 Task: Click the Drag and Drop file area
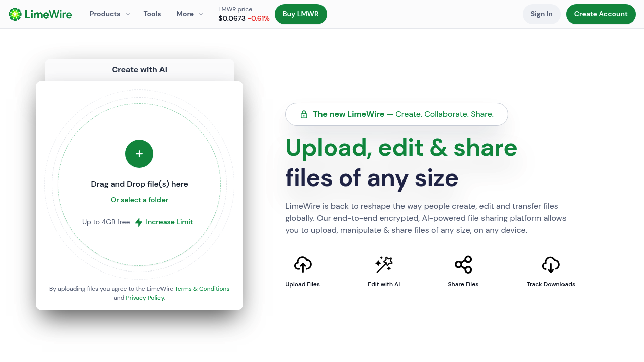coord(139,184)
